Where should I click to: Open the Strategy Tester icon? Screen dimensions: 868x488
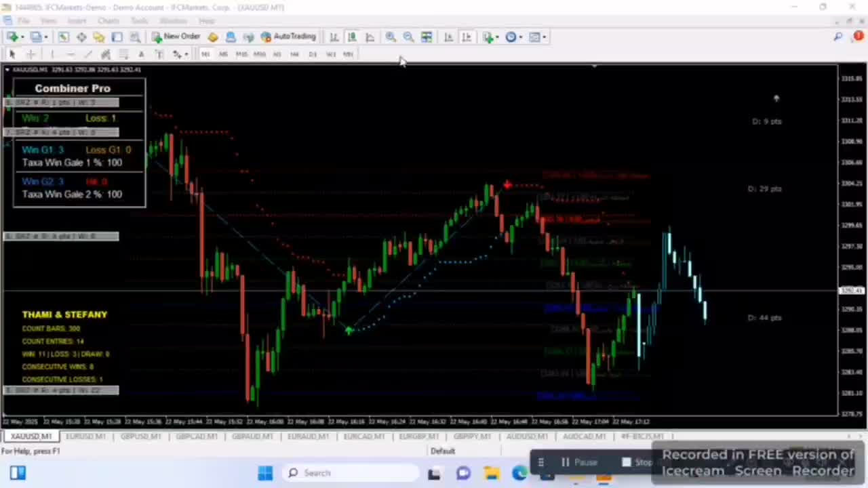(135, 37)
